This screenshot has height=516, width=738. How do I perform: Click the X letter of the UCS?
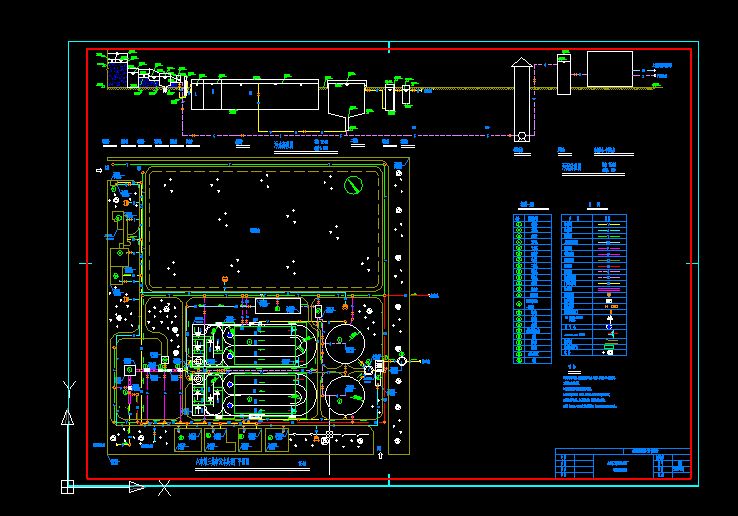pyautogui.click(x=164, y=488)
